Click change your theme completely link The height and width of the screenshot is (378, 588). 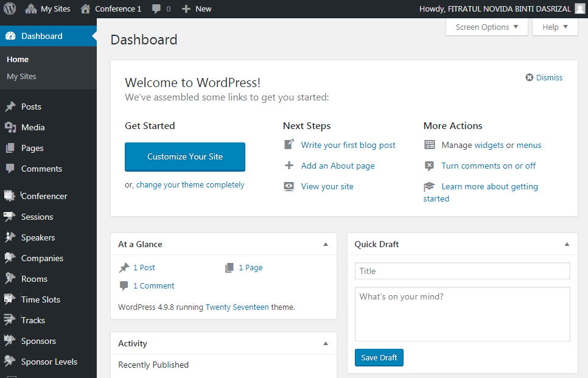pyautogui.click(x=190, y=185)
